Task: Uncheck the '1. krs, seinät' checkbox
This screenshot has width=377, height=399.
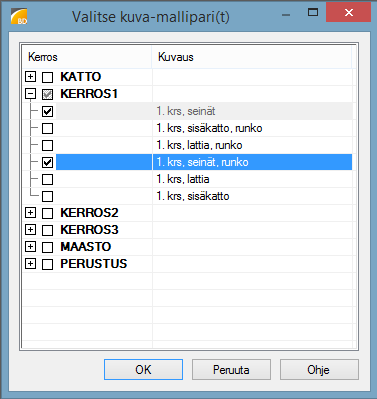Action: 47,111
